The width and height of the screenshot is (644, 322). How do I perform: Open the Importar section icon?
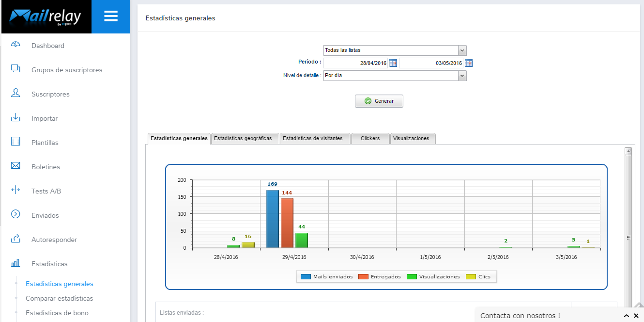coord(16,118)
